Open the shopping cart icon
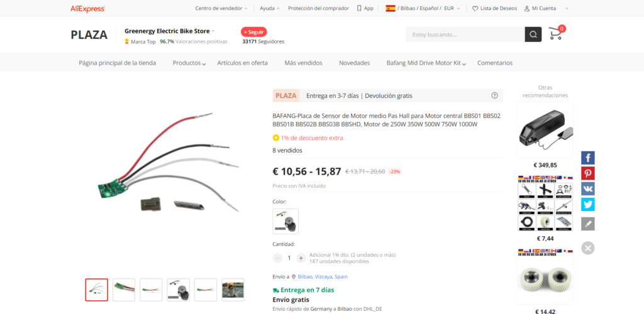Screen dimensions: 644x314 pyautogui.click(x=557, y=33)
